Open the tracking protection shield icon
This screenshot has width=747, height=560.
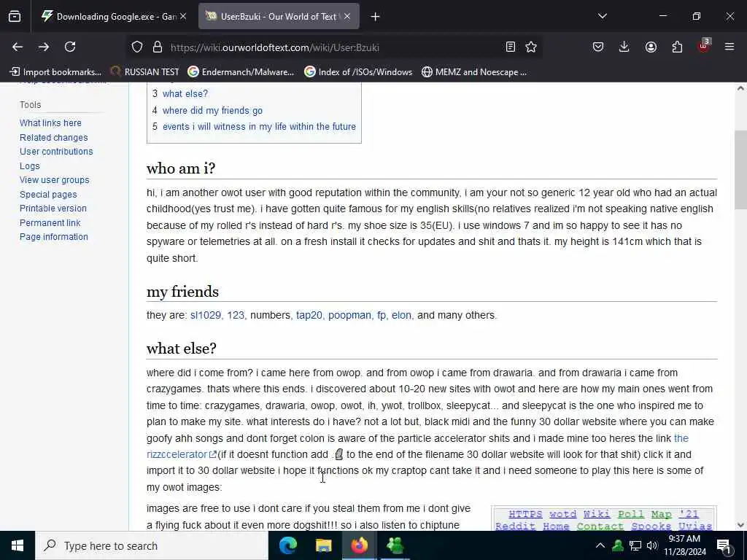[x=137, y=47]
